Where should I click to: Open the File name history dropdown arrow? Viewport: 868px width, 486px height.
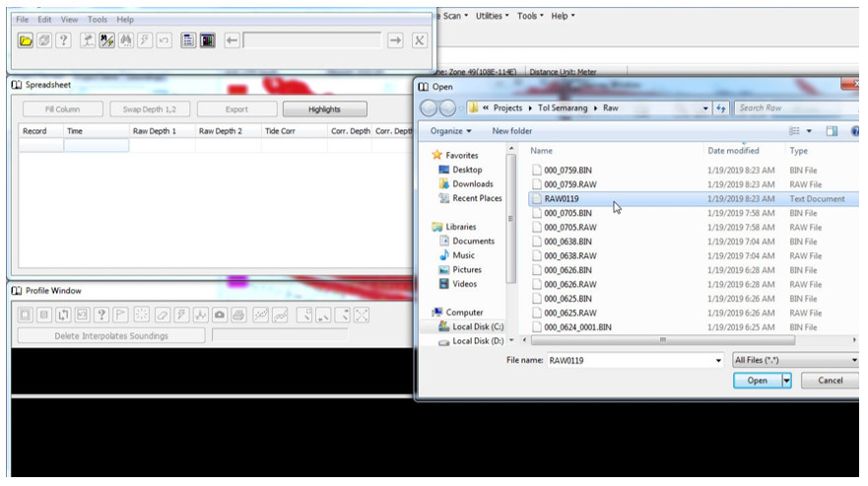click(718, 360)
